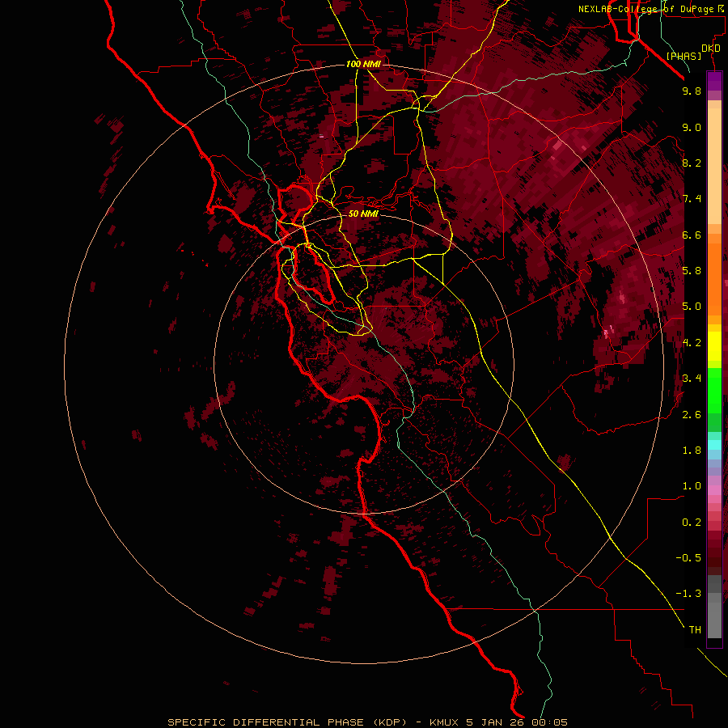Click the "00:05" timestamp in the caption
Image resolution: width=728 pixels, height=728 pixels.
click(x=550, y=722)
